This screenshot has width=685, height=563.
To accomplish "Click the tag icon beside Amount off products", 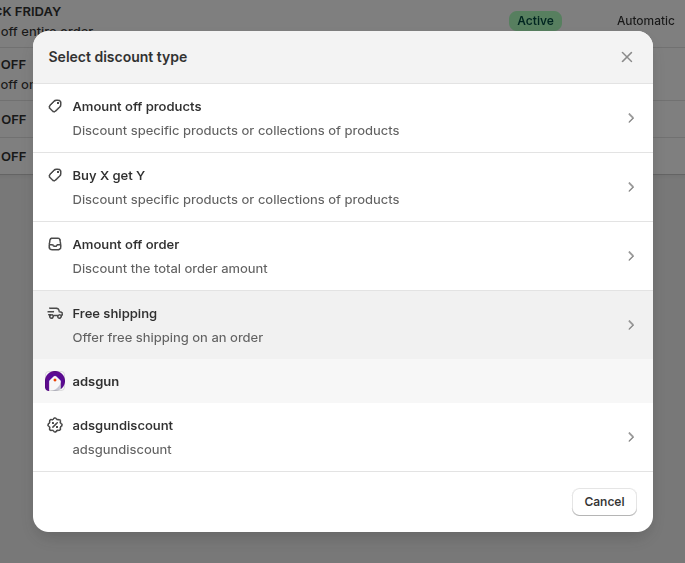I will tap(55, 106).
